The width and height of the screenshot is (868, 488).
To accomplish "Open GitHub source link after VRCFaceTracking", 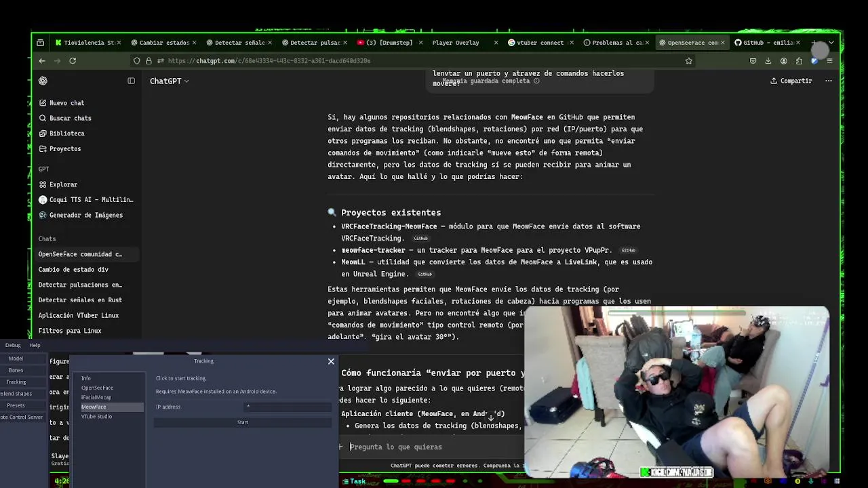I will click(x=420, y=239).
